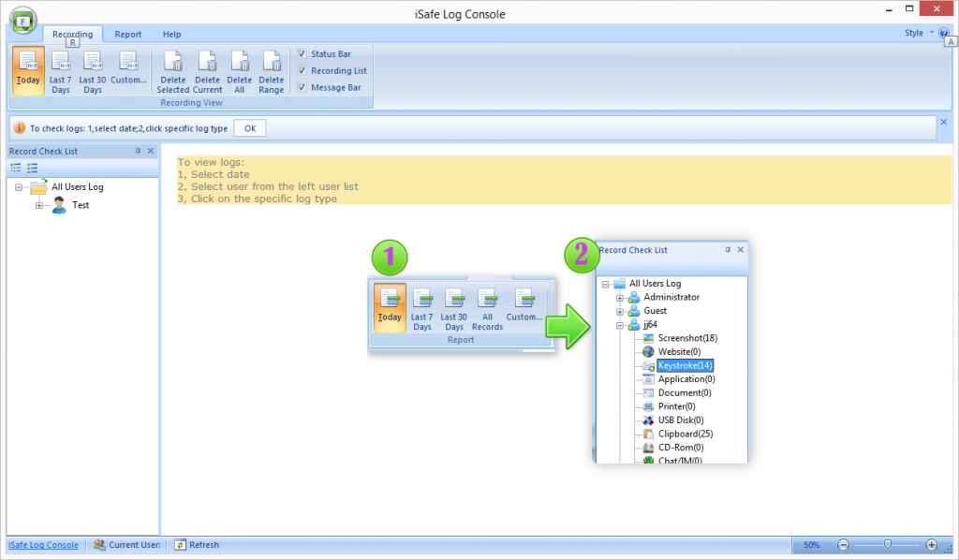The width and height of the screenshot is (959, 560).
Task: Click the Refresh button in status bar
Action: point(198,545)
